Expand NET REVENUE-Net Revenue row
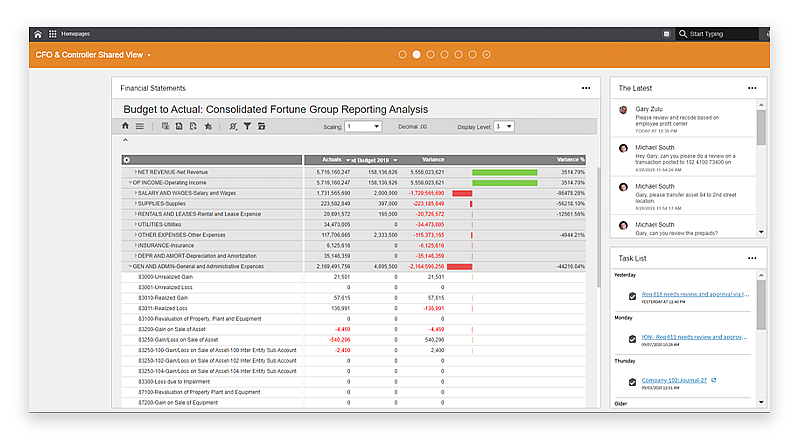This screenshot has height=445, width=800. [x=135, y=172]
